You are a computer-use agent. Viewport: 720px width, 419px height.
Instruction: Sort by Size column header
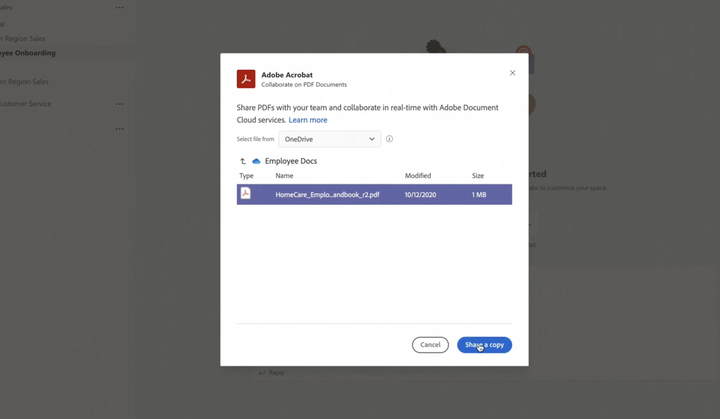click(x=478, y=176)
